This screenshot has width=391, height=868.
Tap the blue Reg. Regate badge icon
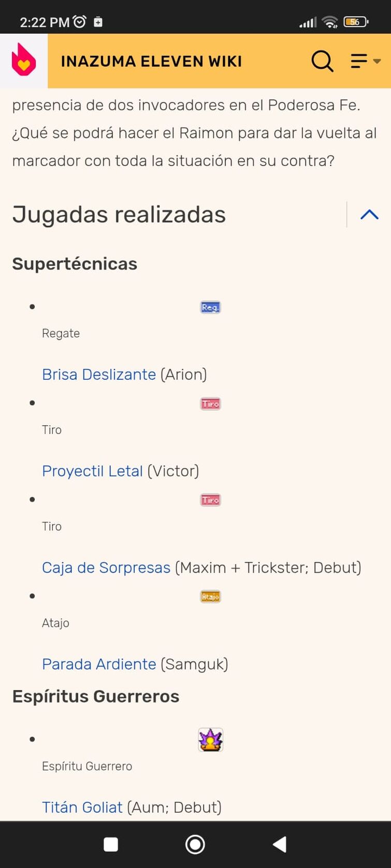(x=210, y=307)
